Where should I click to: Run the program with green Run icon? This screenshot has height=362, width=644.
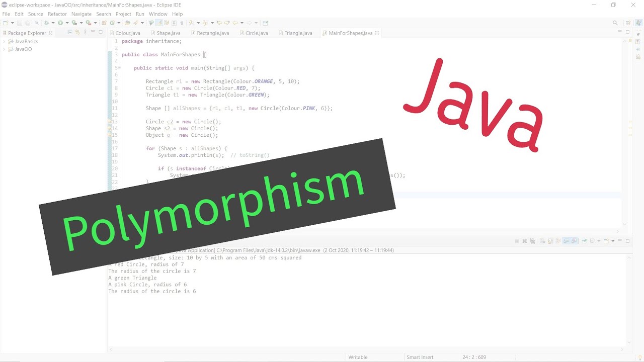(x=60, y=23)
